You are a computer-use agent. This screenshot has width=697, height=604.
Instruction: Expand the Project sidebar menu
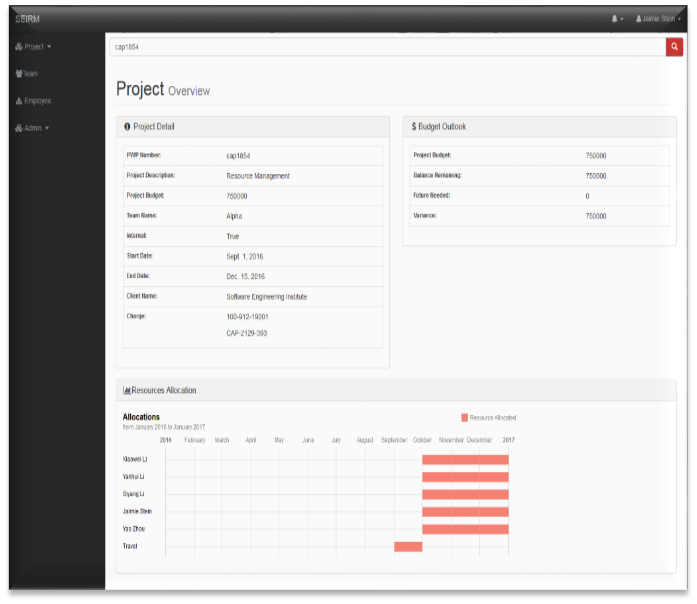(x=33, y=47)
